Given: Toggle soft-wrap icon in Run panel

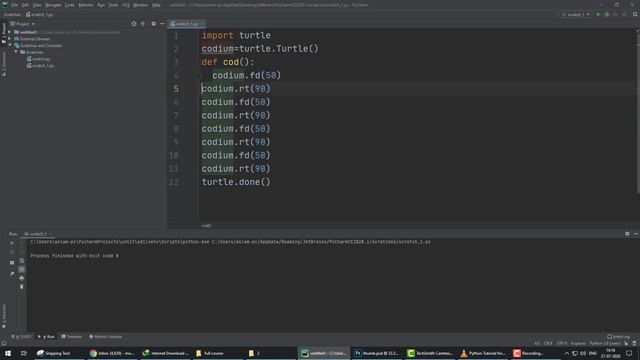Looking at the screenshot, I should 22,261.
